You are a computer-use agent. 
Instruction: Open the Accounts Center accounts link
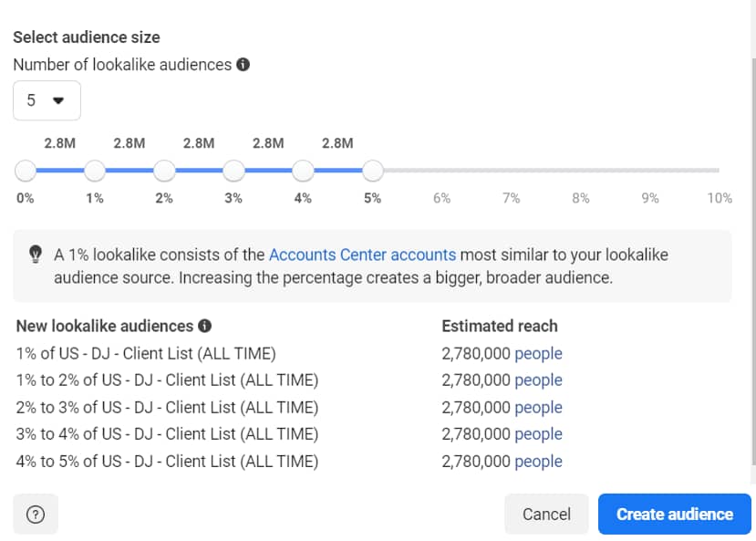(x=363, y=255)
